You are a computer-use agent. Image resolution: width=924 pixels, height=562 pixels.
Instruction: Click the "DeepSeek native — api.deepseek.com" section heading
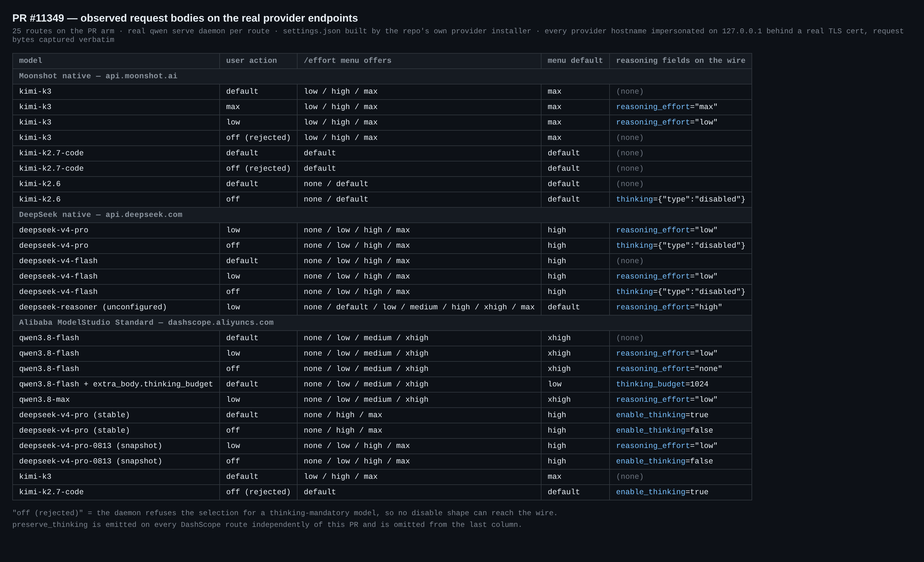(100, 215)
